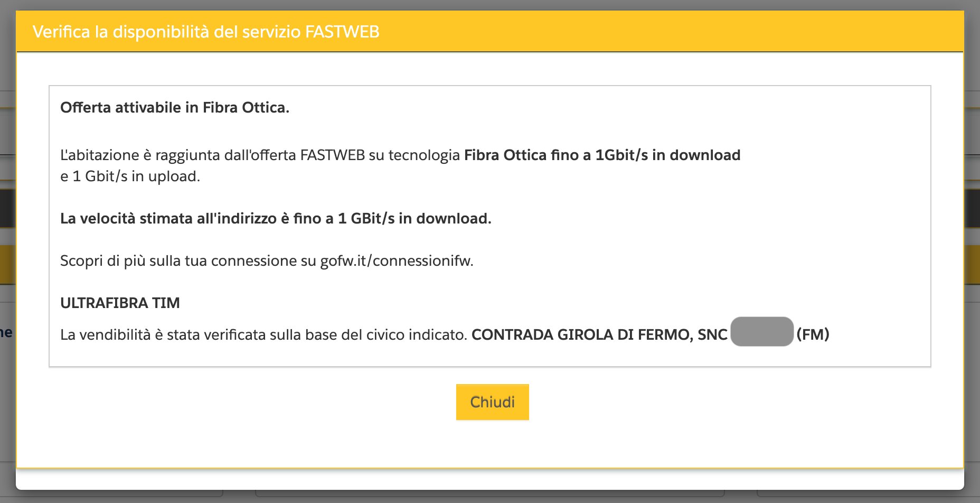The width and height of the screenshot is (980, 503).
Task: Click the dimmed yellow bar at left edge
Action: (7, 264)
